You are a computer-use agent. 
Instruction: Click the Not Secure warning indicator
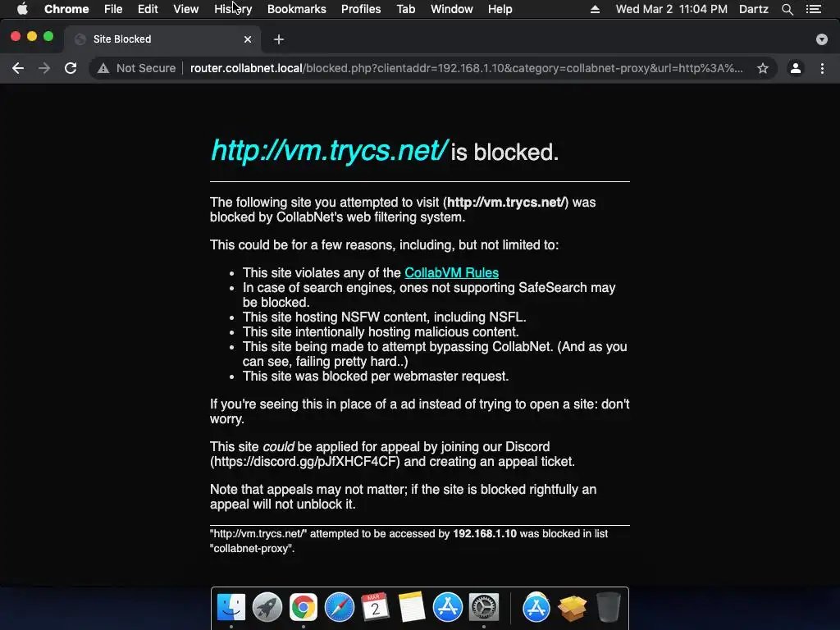(136, 68)
